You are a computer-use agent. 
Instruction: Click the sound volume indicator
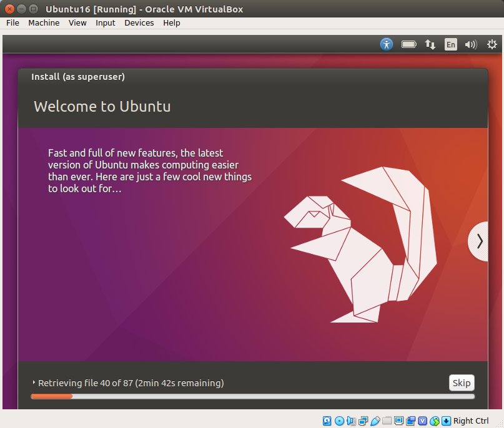(x=471, y=44)
